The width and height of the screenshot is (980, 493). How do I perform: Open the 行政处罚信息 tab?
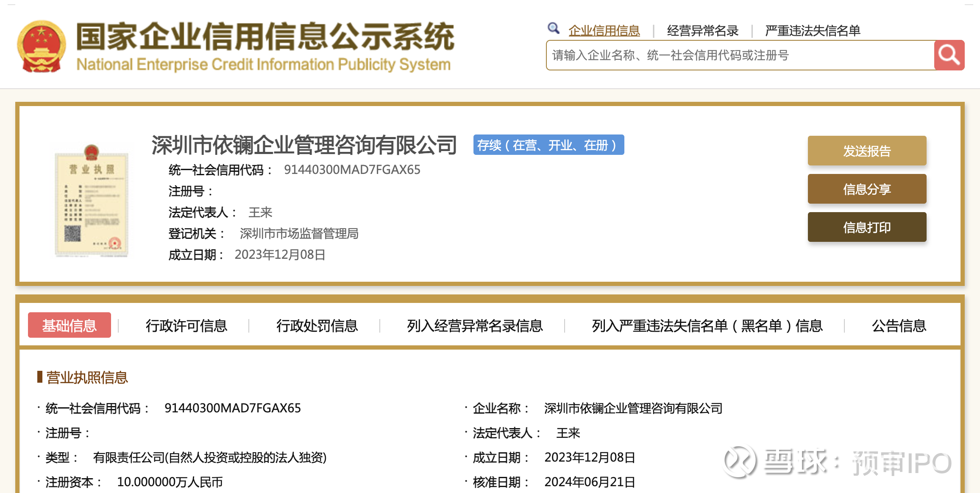coord(317,325)
